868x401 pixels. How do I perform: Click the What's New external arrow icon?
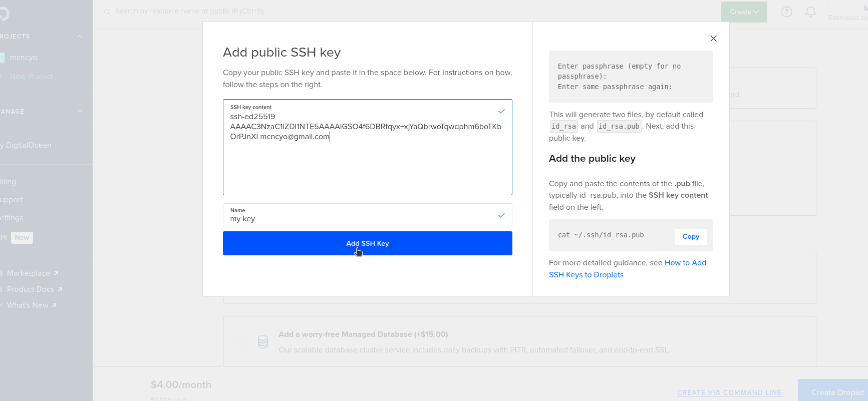coord(54,305)
